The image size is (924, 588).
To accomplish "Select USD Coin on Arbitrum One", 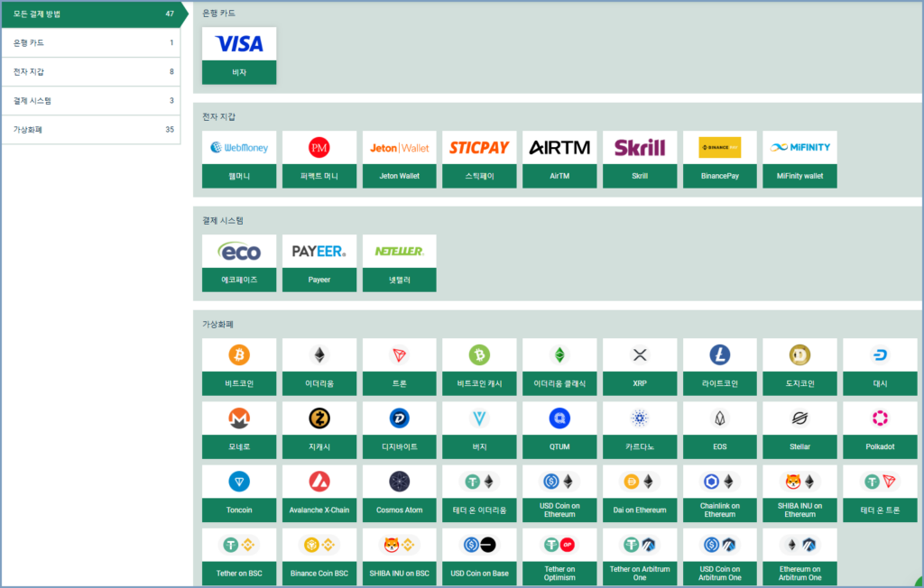I will click(719, 556).
